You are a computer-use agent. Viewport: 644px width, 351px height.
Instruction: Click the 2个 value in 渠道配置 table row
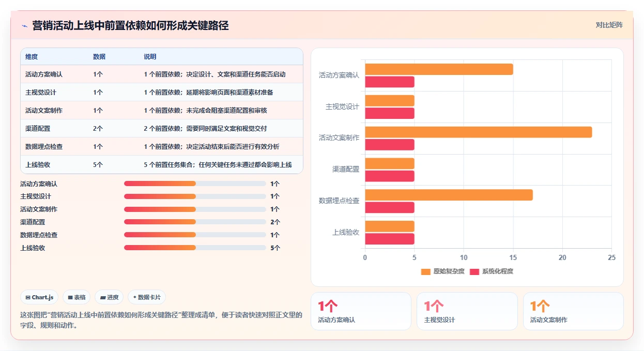tap(98, 129)
